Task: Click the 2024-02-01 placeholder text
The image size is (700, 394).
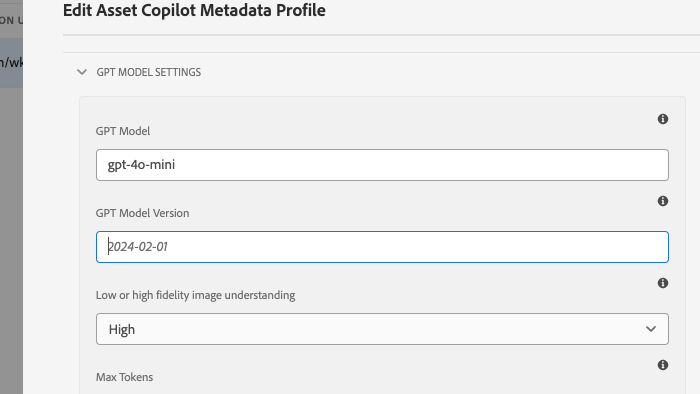Action: coord(138,247)
